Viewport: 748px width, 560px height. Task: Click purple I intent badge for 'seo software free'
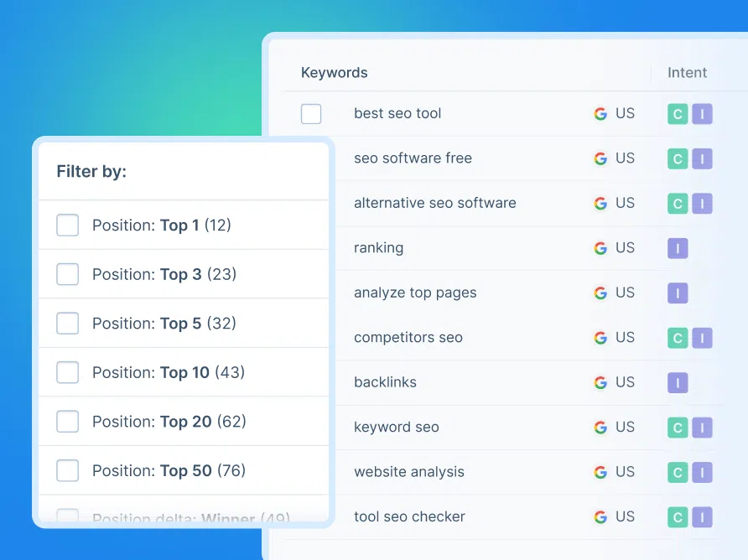[702, 158]
